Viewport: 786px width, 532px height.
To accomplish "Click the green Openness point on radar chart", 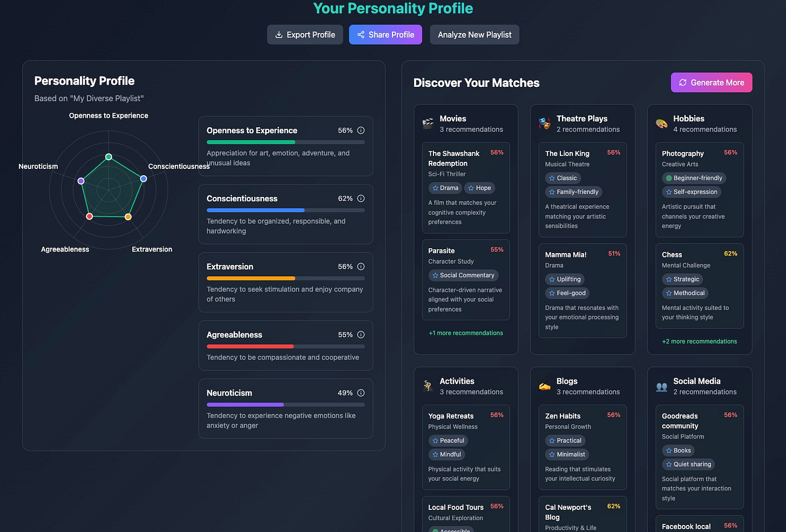I will tap(109, 157).
